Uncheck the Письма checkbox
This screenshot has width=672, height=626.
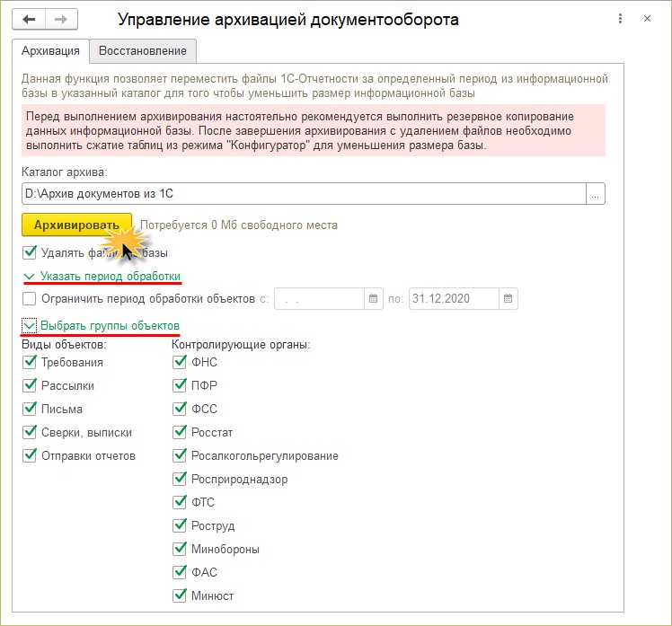coord(29,409)
